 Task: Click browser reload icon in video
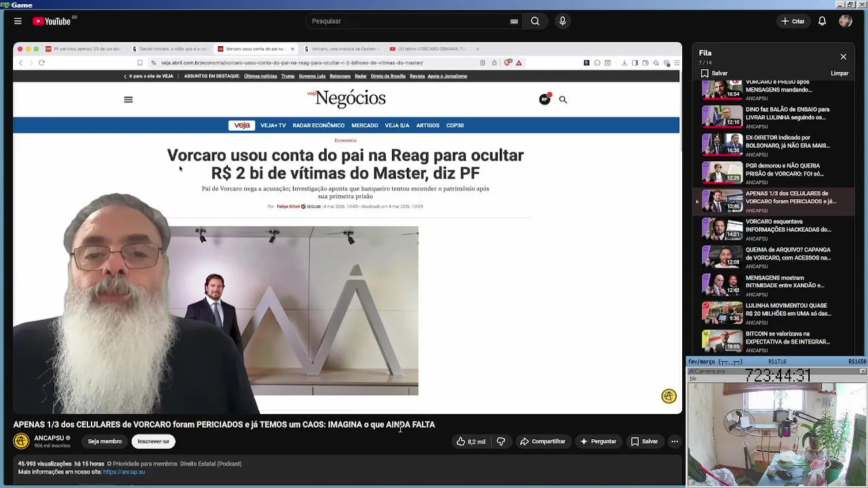[41, 62]
